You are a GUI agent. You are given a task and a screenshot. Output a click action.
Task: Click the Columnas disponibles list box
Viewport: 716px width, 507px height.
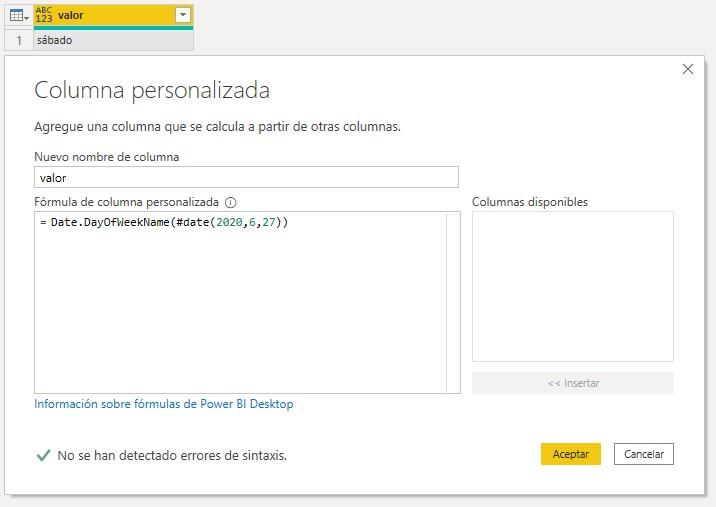tap(572, 286)
